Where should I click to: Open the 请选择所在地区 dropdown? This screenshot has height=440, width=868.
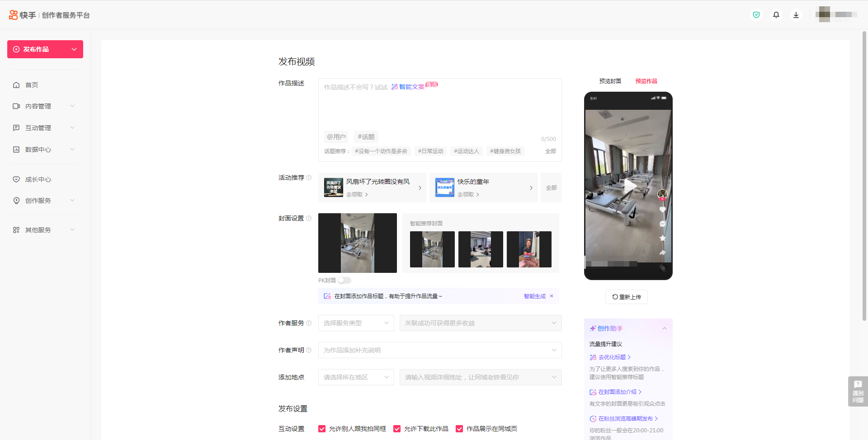click(x=356, y=377)
